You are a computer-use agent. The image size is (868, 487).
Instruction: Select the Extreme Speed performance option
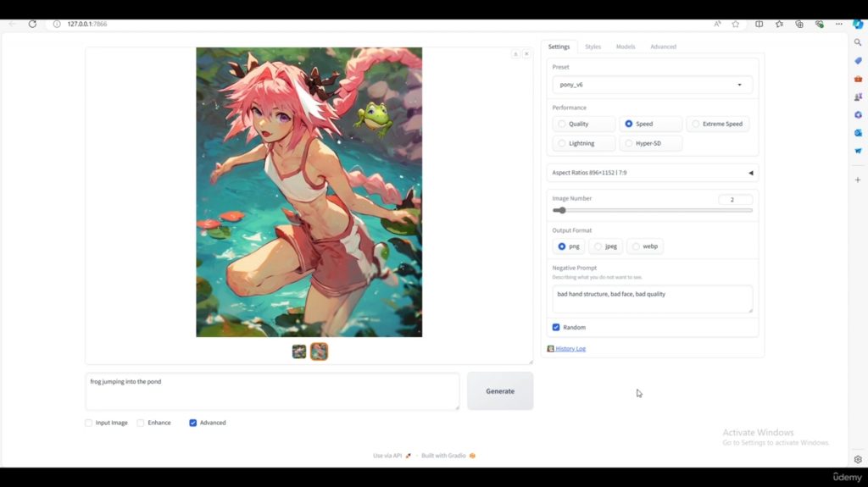718,124
